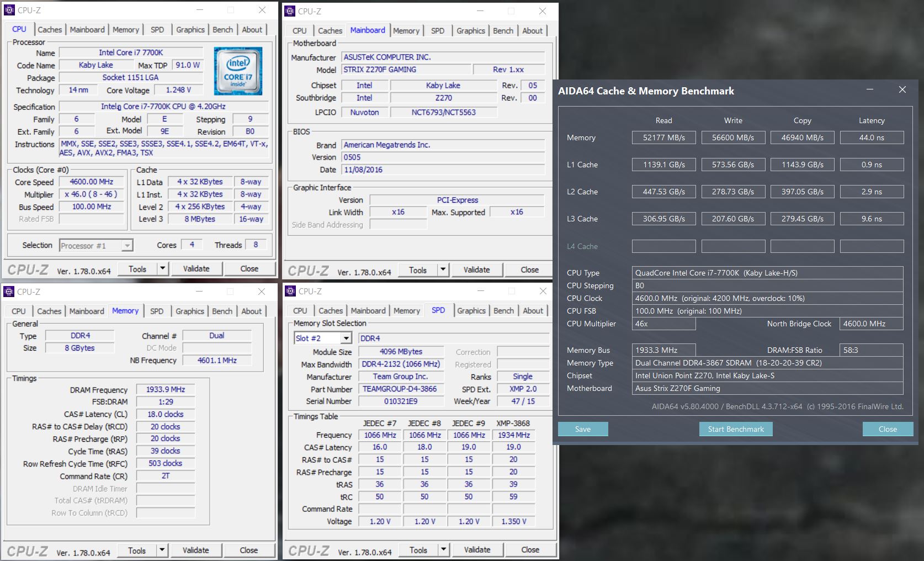Select Graphics tab in the Memory window
Image resolution: width=924 pixels, height=561 pixels.
189,311
